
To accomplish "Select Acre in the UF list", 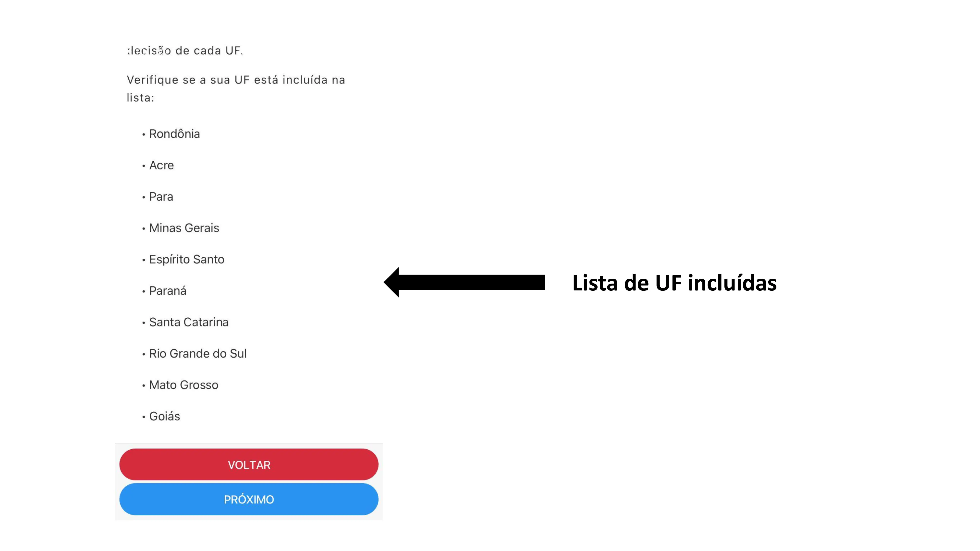I will point(161,165).
